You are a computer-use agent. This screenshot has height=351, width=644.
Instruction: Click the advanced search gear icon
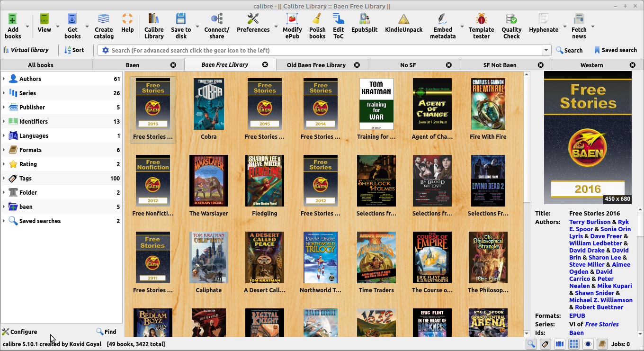tap(105, 50)
